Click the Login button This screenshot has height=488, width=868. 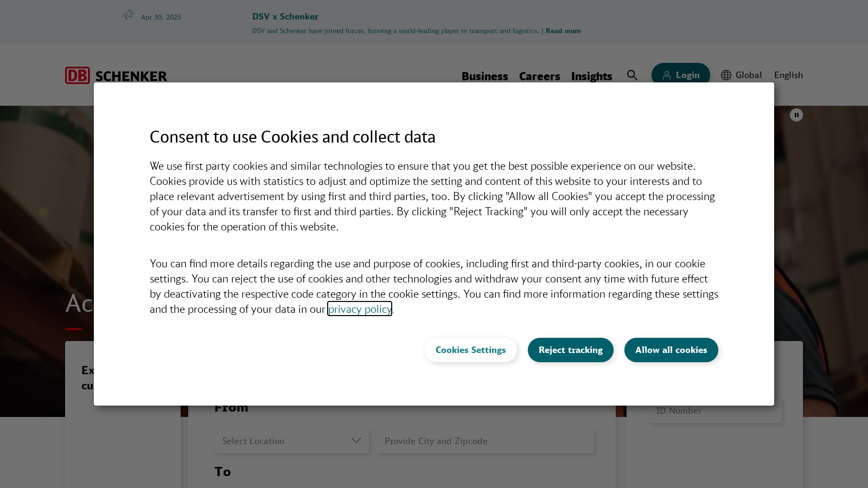680,75
